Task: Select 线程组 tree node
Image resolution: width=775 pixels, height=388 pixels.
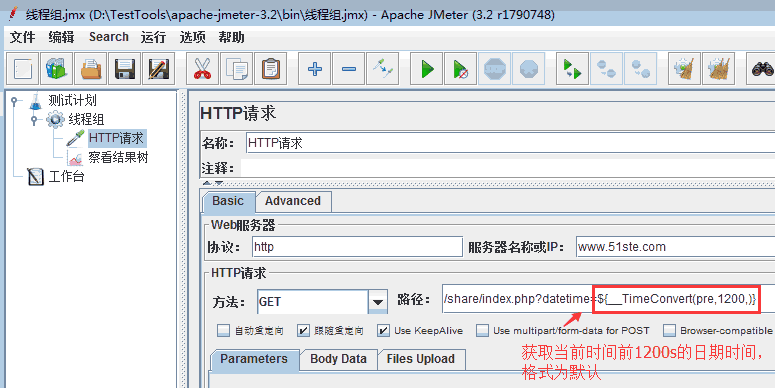Action: point(86,119)
